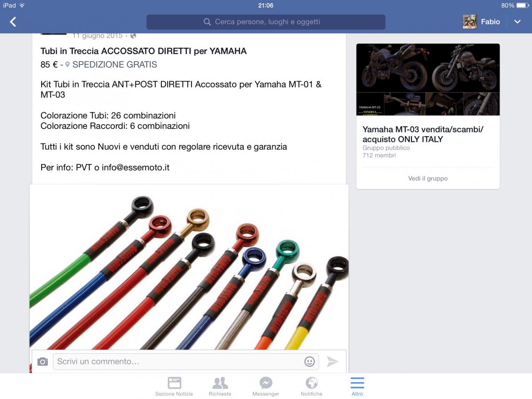
Task: Expand the account dropdown chevron next to Fabio
Action: pos(517,22)
